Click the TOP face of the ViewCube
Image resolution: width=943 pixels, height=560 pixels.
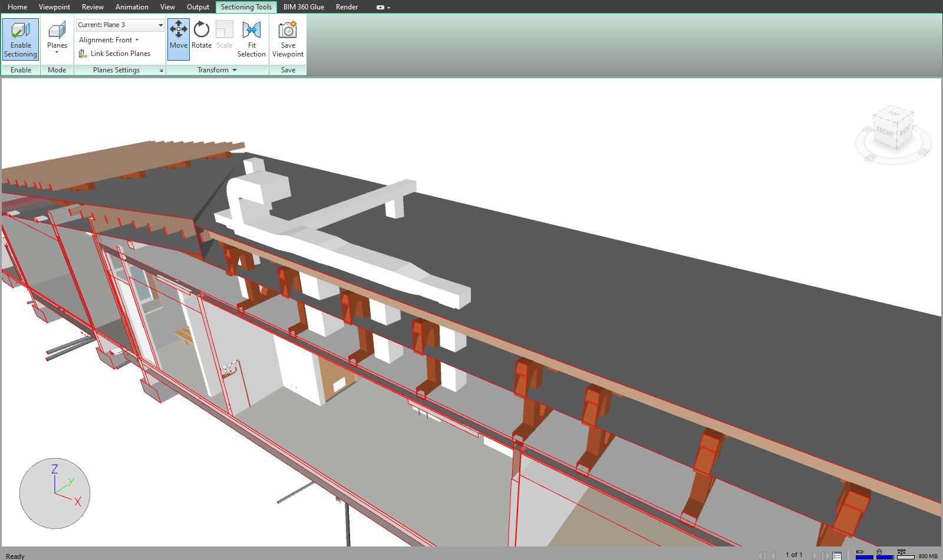click(894, 113)
